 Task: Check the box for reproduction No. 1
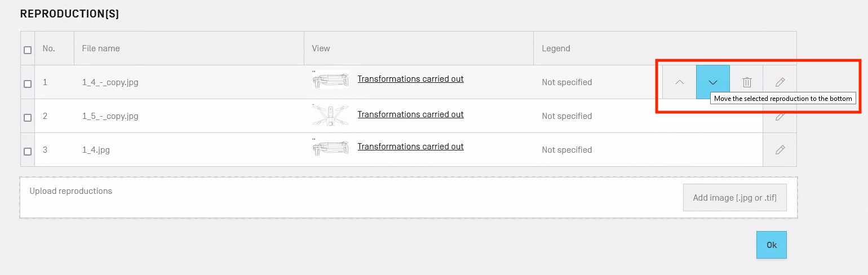pyautogui.click(x=28, y=84)
